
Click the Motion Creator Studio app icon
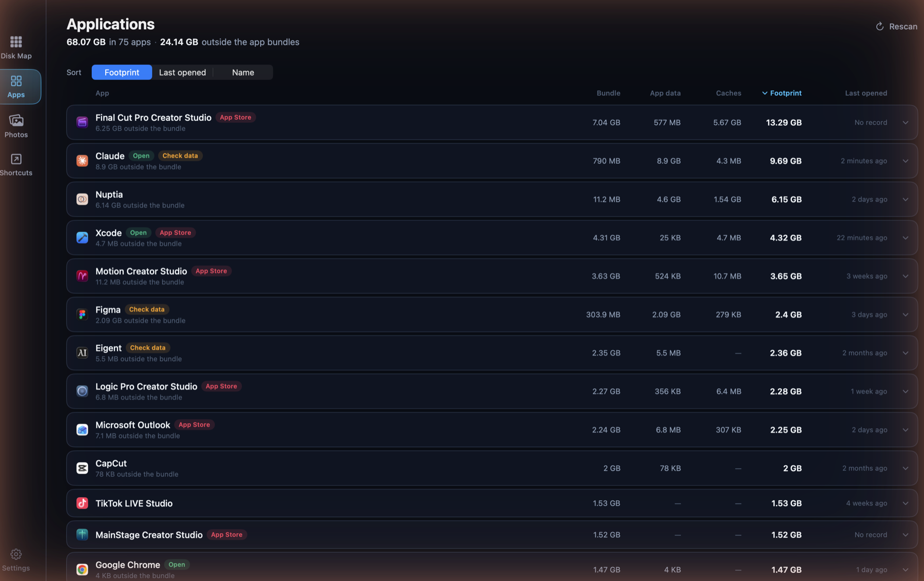click(82, 276)
